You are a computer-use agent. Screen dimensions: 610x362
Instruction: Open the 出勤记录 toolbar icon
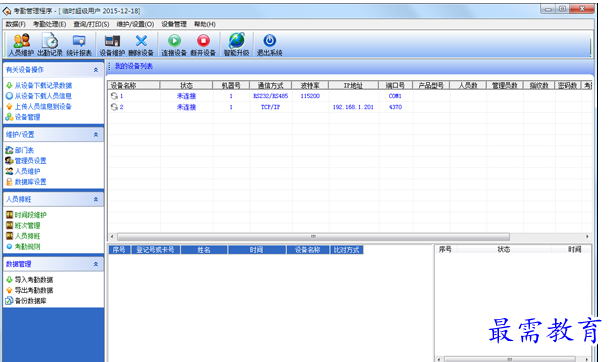click(x=50, y=45)
